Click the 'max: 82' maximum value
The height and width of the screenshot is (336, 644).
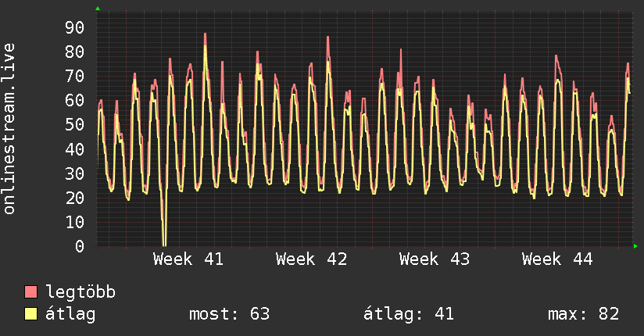583,314
